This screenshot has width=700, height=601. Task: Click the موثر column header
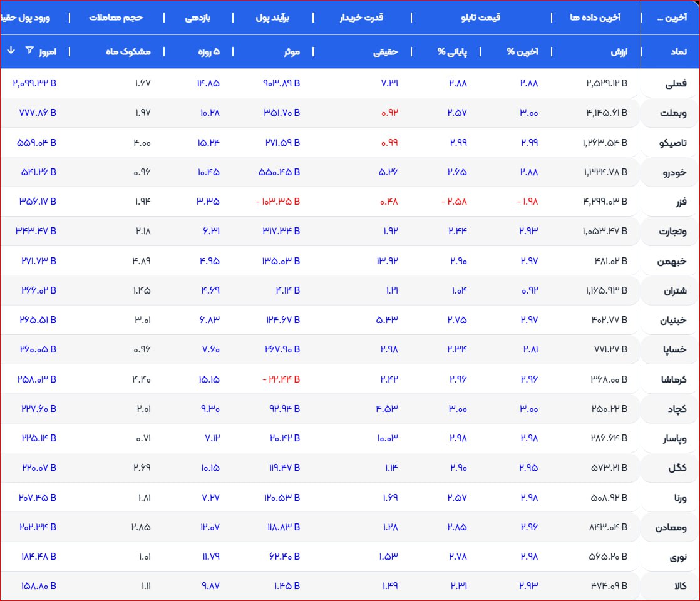tap(289, 52)
